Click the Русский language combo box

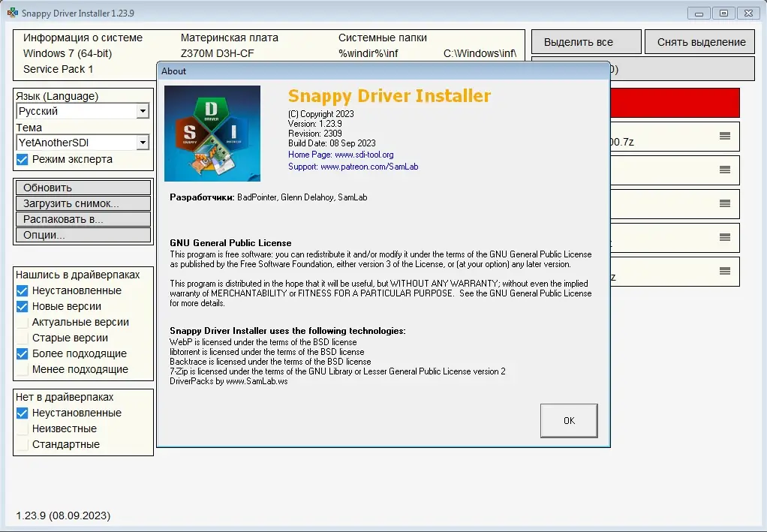pos(83,111)
